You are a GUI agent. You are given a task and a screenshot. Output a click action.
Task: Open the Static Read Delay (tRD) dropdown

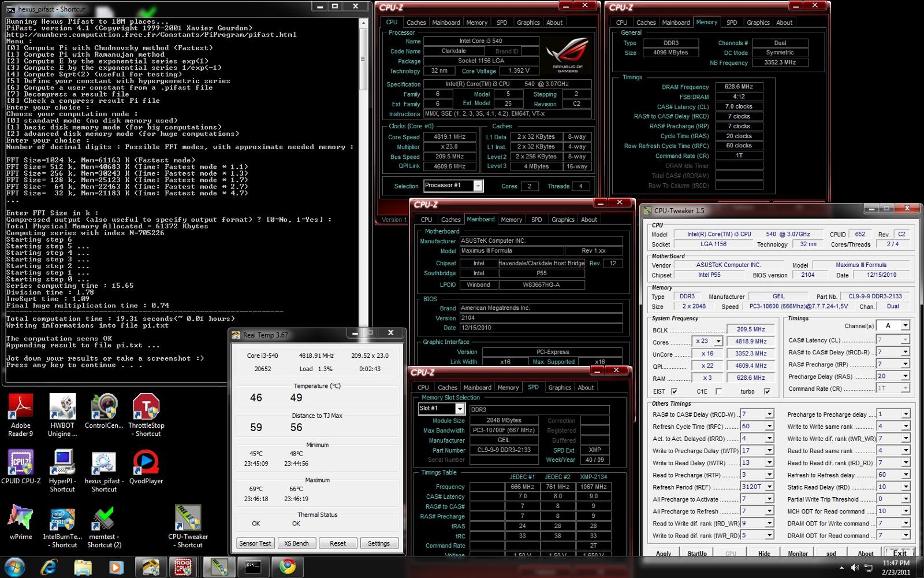point(906,487)
